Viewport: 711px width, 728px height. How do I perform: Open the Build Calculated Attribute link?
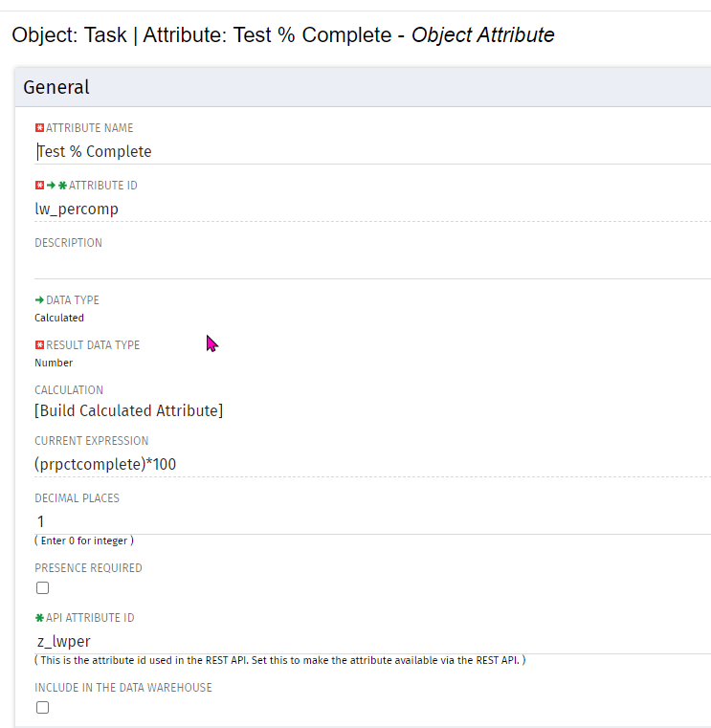pos(129,411)
